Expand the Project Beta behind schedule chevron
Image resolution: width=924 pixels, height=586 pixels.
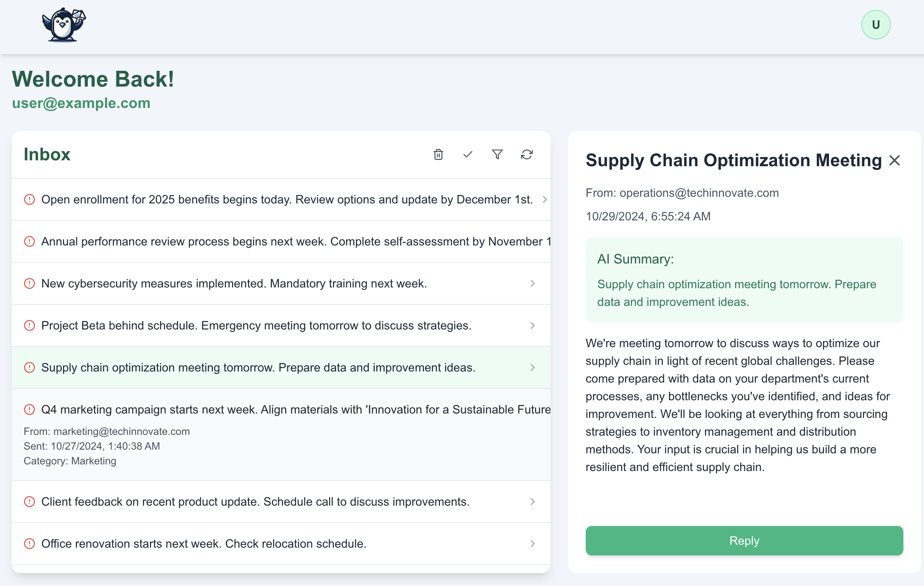[532, 325]
